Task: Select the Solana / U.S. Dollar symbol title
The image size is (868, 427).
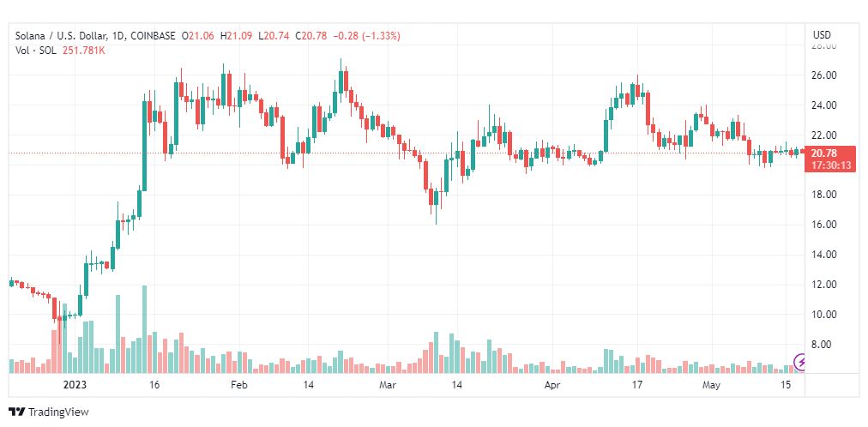Action: click(62, 36)
